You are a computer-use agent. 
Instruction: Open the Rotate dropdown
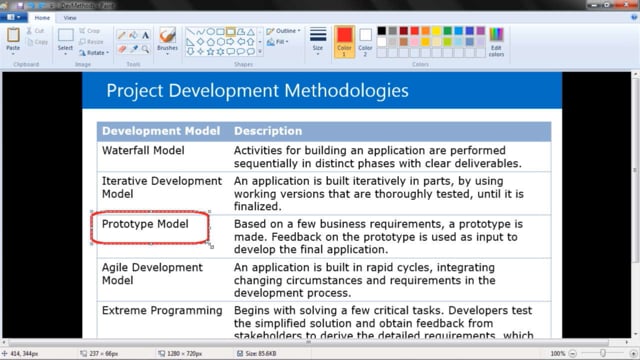pyautogui.click(x=94, y=53)
